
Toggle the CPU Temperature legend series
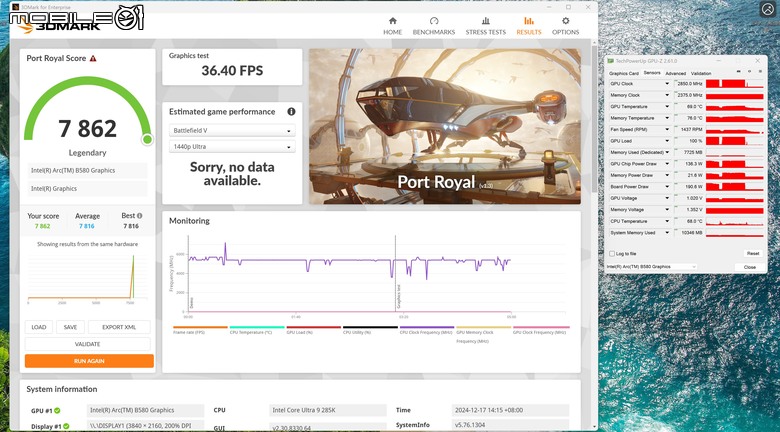[257, 330]
